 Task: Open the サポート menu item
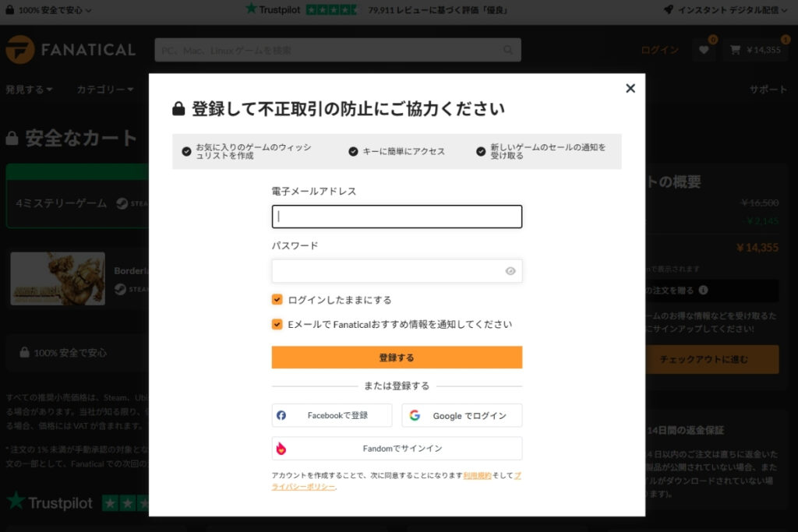pyautogui.click(x=768, y=90)
